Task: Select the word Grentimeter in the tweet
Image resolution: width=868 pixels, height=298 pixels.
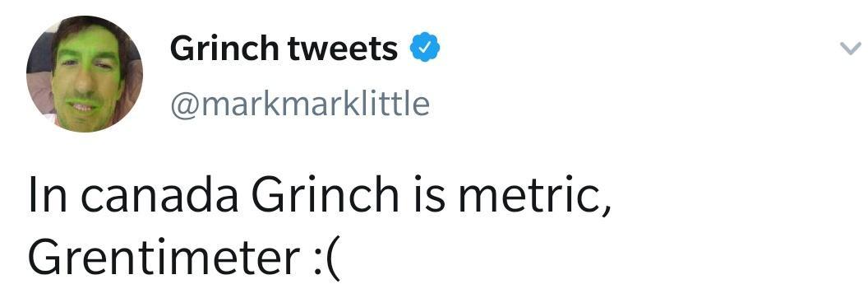Action: point(164,258)
